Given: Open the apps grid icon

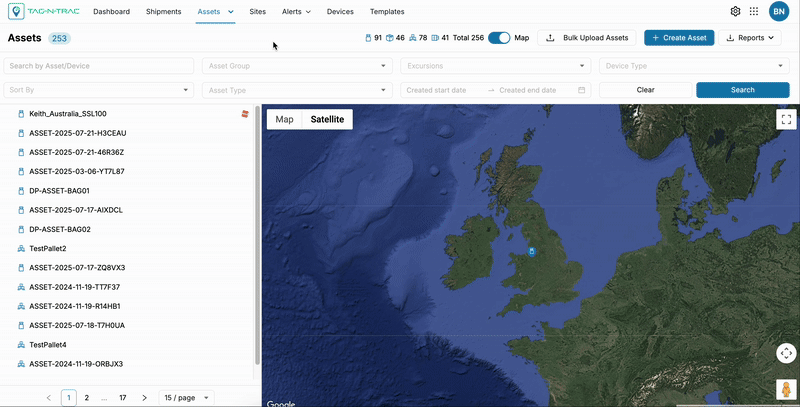Looking at the screenshot, I should tap(754, 11).
